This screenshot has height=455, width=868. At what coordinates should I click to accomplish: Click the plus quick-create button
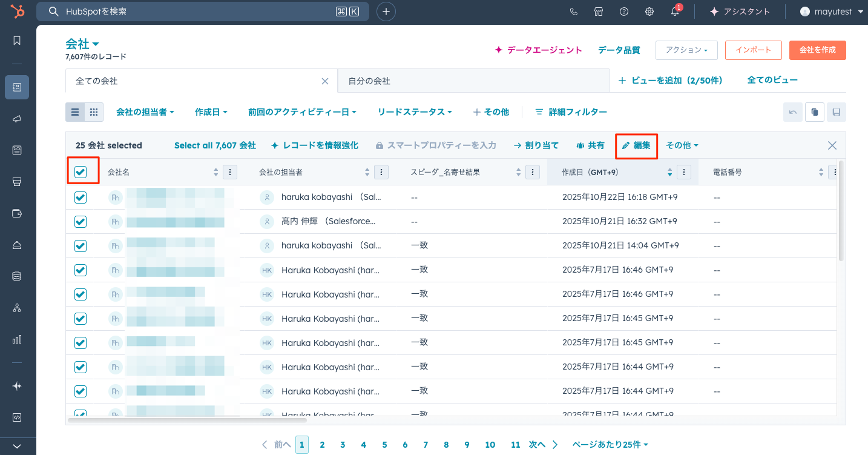pos(386,12)
